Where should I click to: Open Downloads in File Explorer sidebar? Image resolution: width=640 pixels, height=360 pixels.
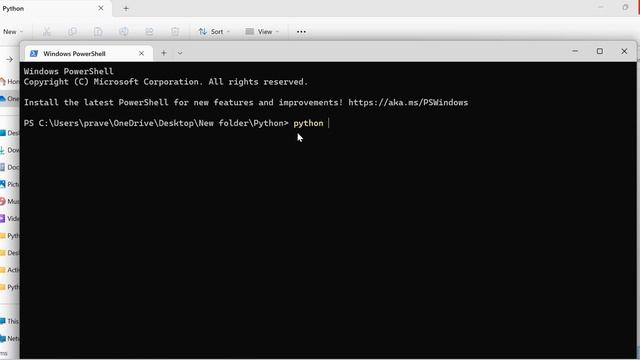pos(9,150)
